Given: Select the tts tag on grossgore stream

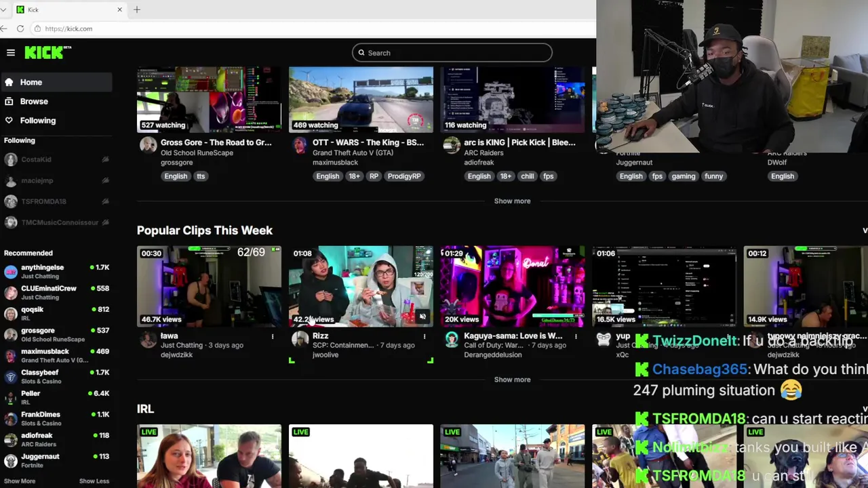Looking at the screenshot, I should [x=201, y=176].
